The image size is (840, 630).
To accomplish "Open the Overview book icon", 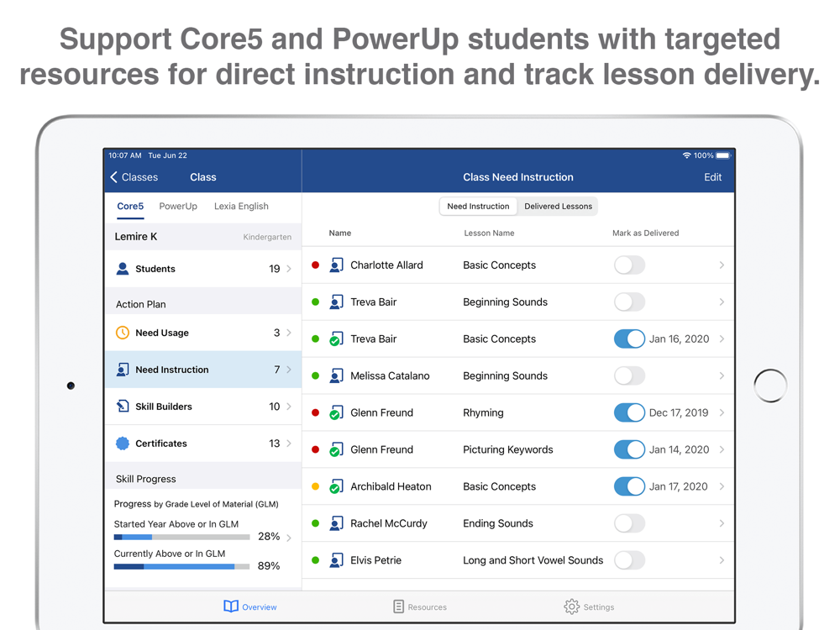I will point(231,606).
